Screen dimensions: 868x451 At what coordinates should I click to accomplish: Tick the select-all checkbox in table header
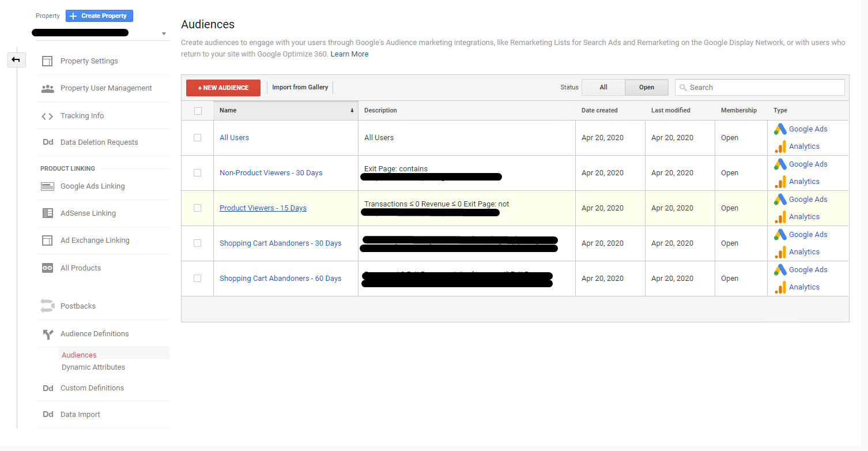pos(198,111)
